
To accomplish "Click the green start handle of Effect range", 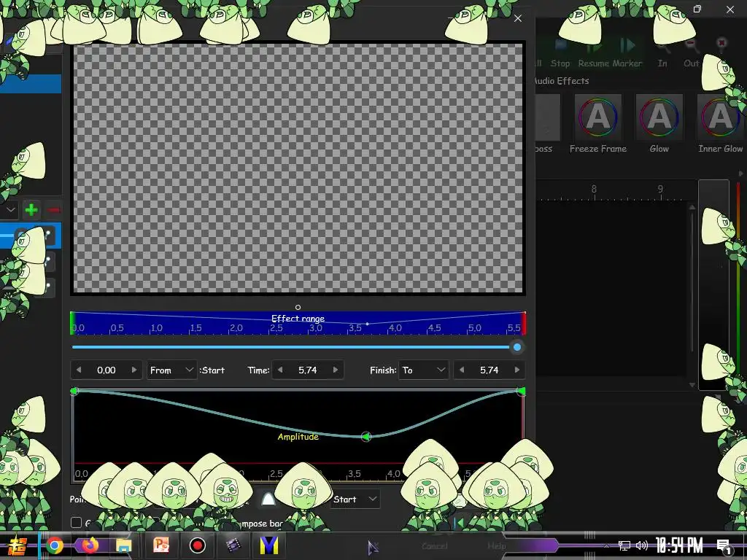I will (72, 323).
